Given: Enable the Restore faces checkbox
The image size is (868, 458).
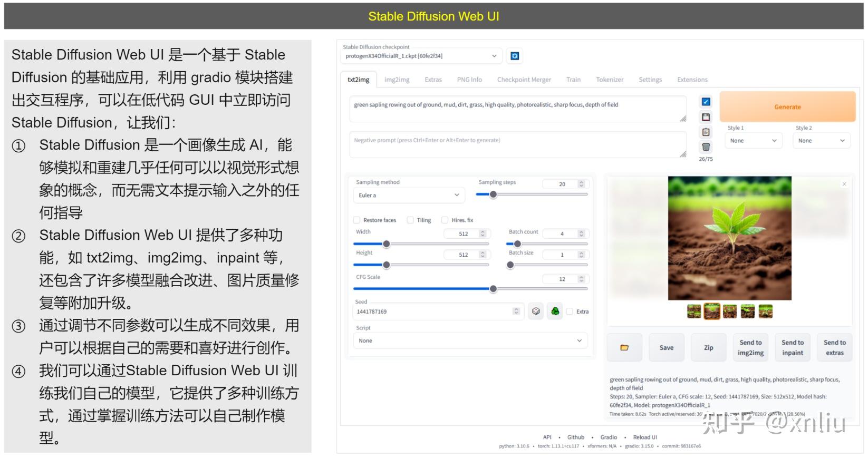Looking at the screenshot, I should point(356,220).
